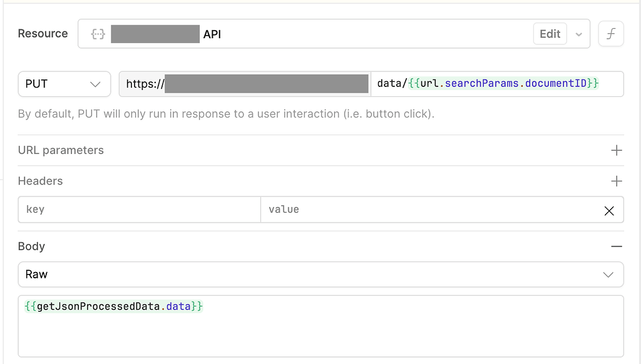The image size is (641, 364).
Task: Click the header value input field
Action: coord(429,210)
